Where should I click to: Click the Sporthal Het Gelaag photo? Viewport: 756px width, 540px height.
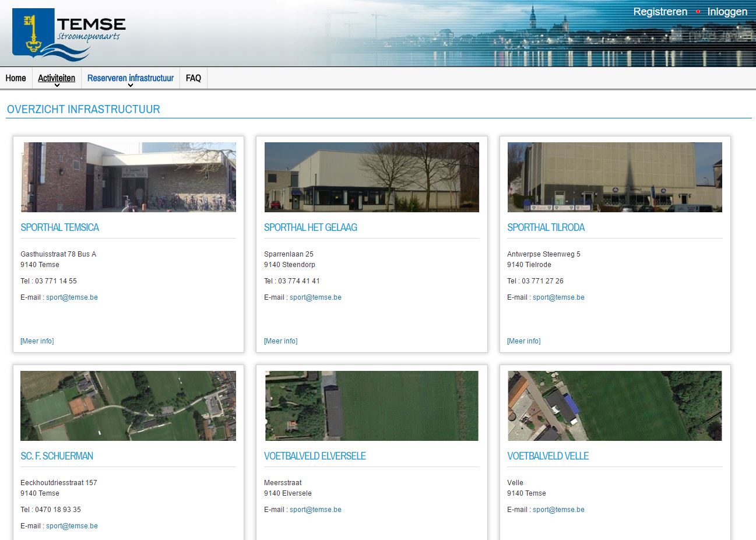point(371,177)
